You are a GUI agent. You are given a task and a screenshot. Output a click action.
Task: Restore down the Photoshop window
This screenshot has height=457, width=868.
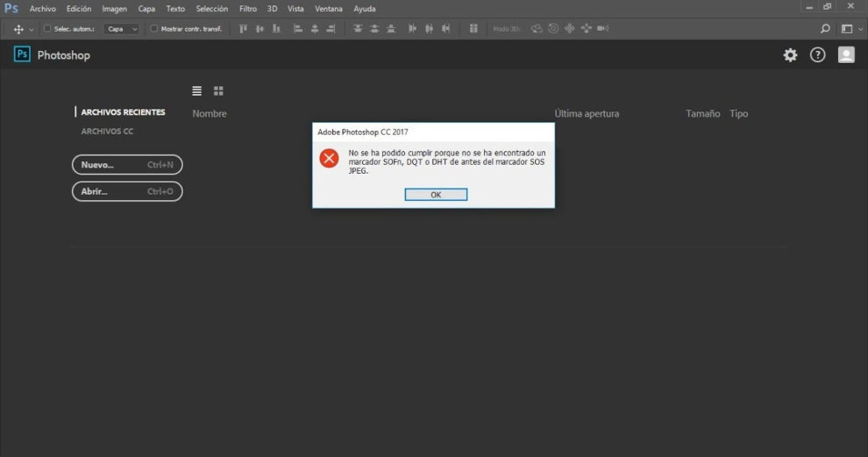pos(827,7)
